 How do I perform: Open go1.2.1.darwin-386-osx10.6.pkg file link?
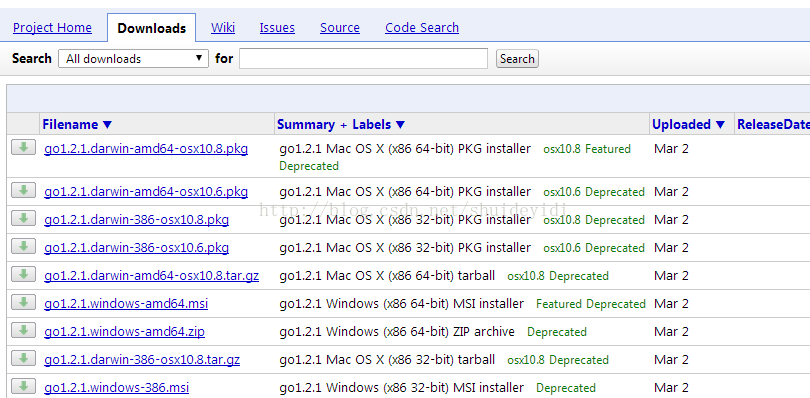(136, 248)
